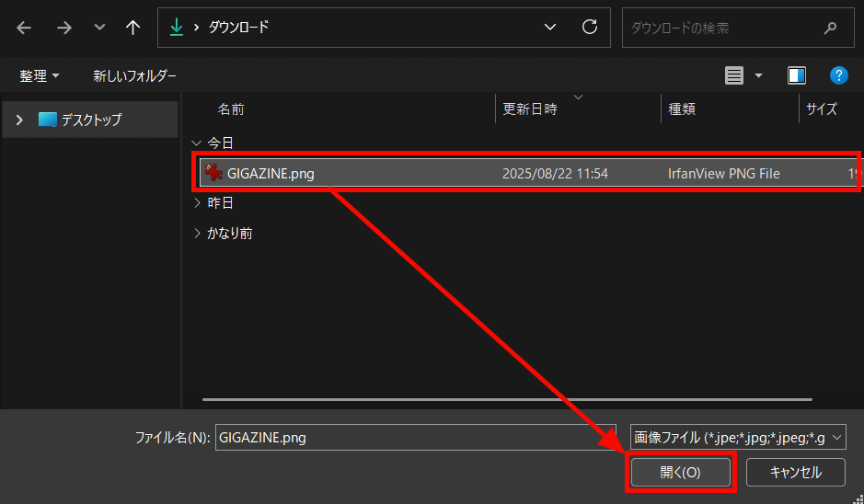Open help with question mark icon
Viewport: 864px width, 504px height.
[838, 75]
